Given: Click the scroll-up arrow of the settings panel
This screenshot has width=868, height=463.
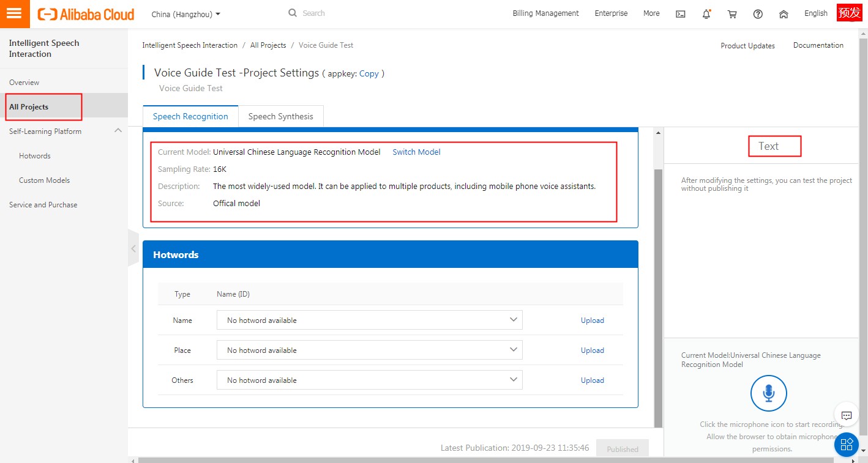Looking at the screenshot, I should click(659, 133).
